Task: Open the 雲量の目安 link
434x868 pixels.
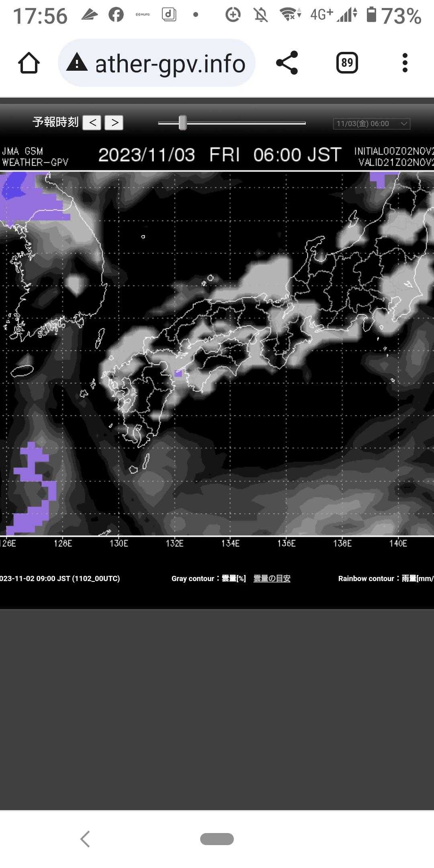Action: [x=272, y=578]
